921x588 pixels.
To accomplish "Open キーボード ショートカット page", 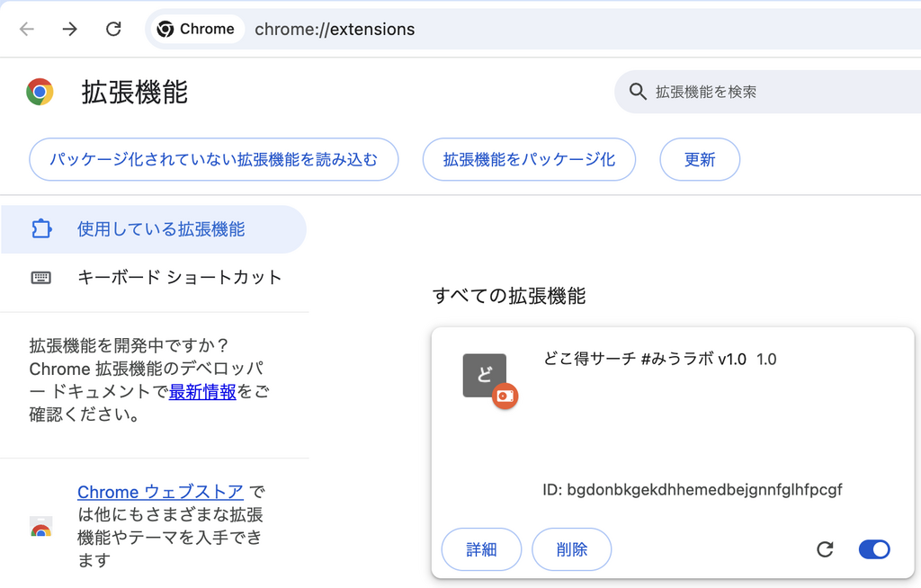I will (179, 277).
